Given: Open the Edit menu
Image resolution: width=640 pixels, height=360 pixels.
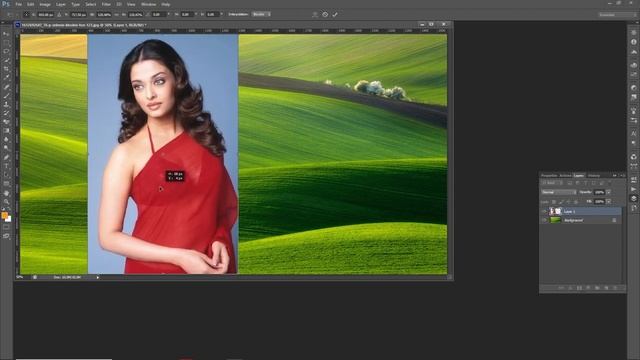Looking at the screenshot, I should tap(30, 4).
